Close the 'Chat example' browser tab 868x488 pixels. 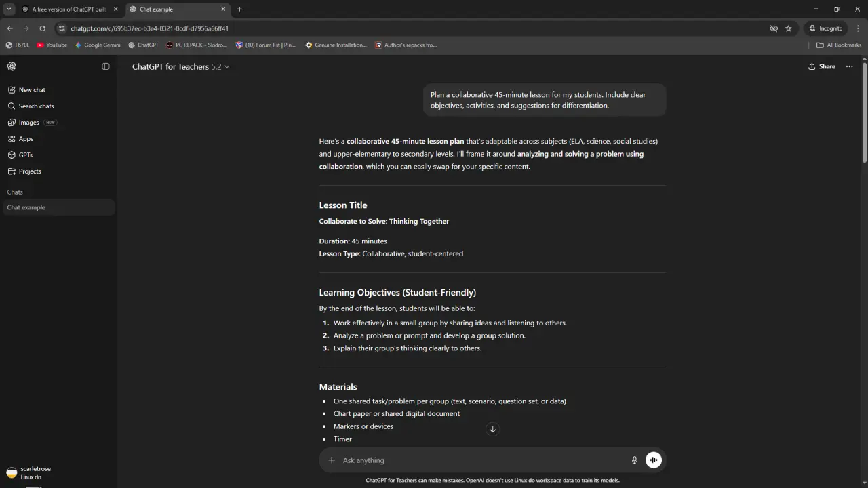[x=224, y=9]
